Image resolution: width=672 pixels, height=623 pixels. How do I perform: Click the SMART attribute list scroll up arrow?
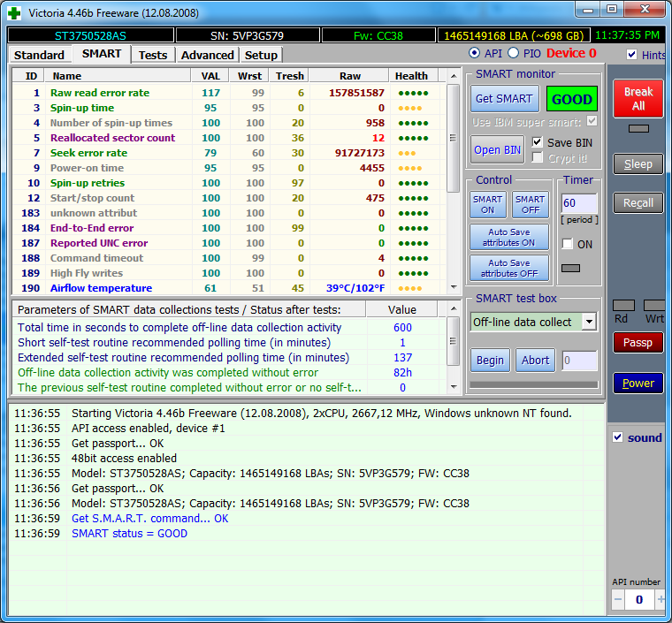454,76
